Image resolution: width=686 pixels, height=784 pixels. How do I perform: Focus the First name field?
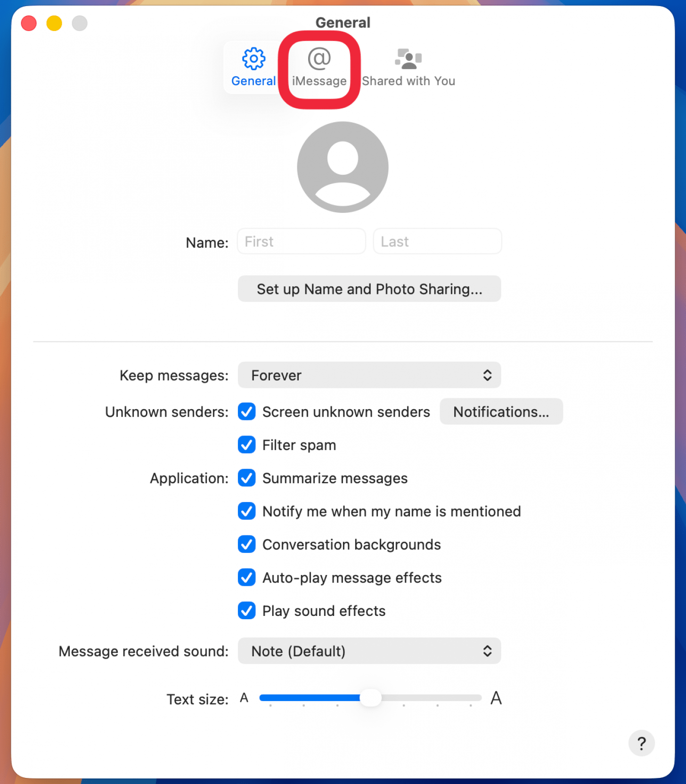pos(302,242)
